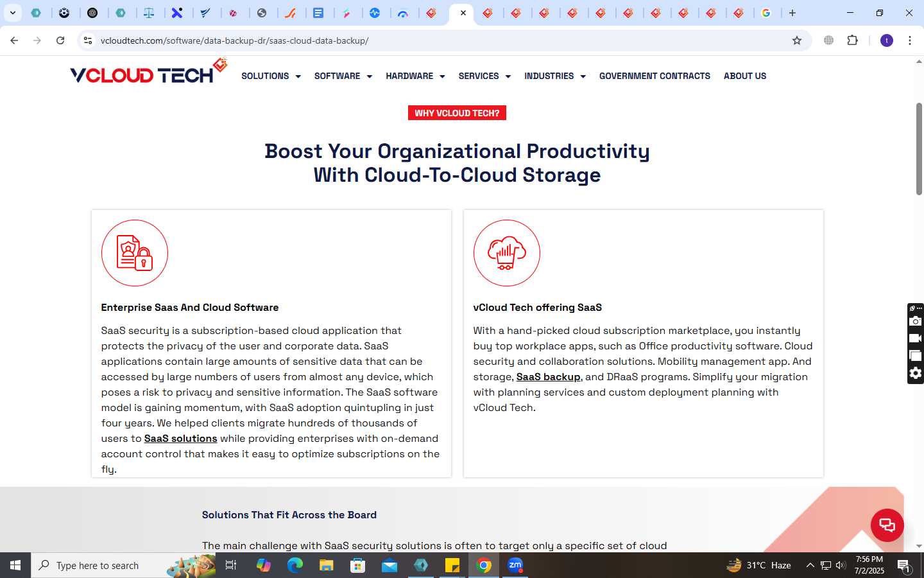Switch to the Google tab
Viewport: 924px width, 578px height.
(766, 13)
